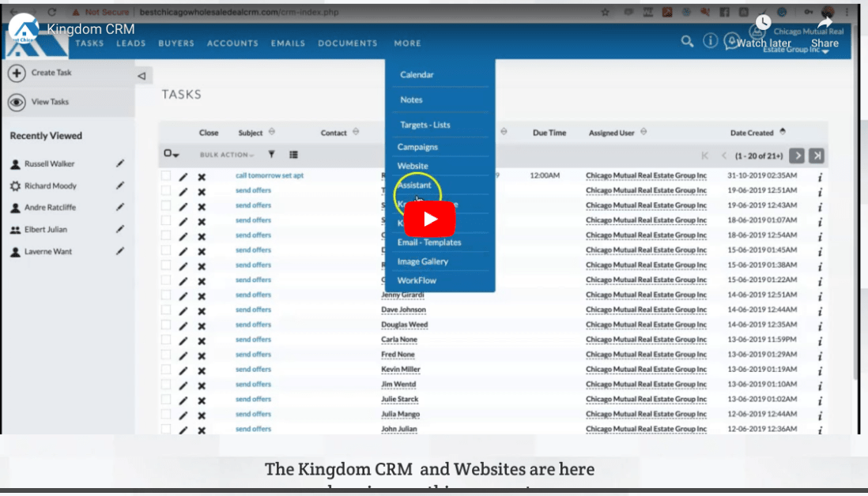Click the browser address bar URL
Screen dimensions: 868x496
[240, 12]
